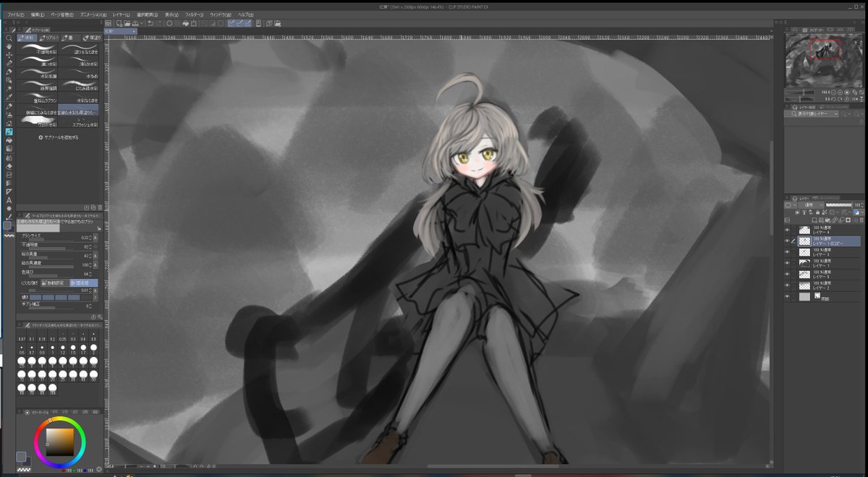Select the Eyedropper tool

pos(9,98)
